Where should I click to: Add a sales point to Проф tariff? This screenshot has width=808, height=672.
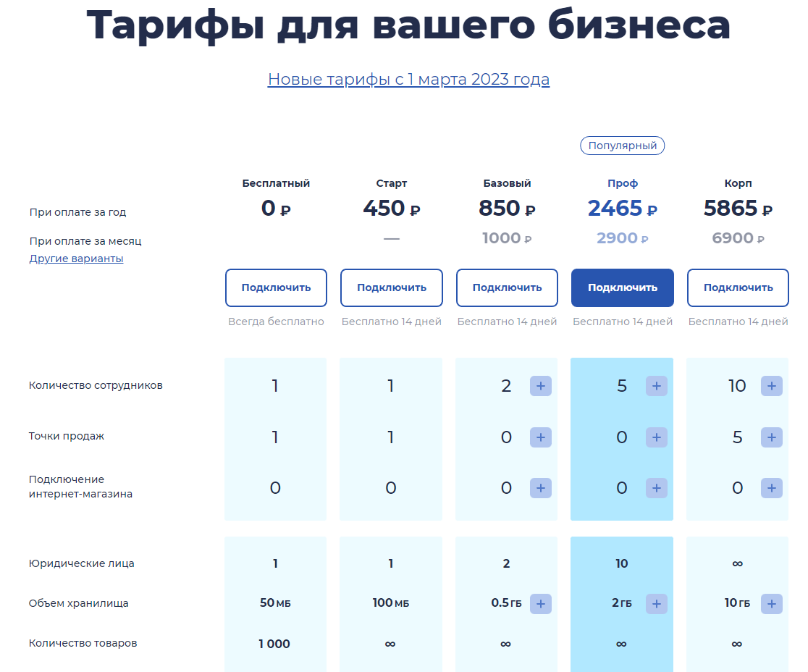click(x=656, y=437)
